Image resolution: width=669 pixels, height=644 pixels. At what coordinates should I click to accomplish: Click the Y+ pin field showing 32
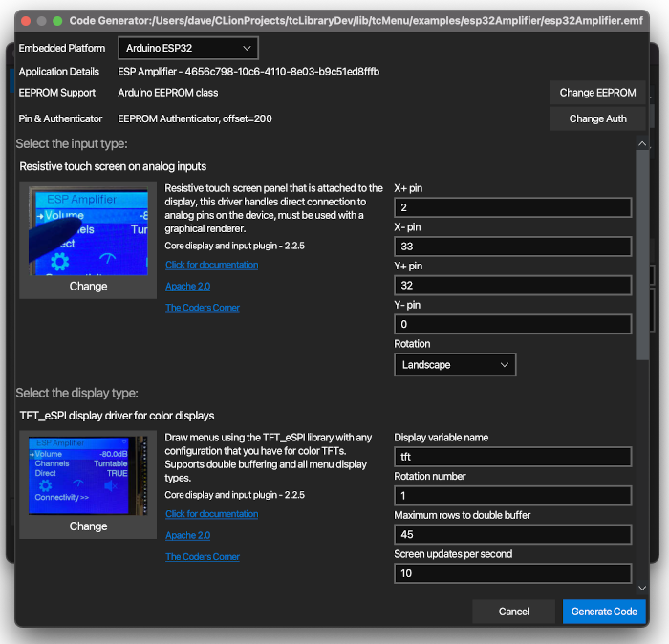512,285
